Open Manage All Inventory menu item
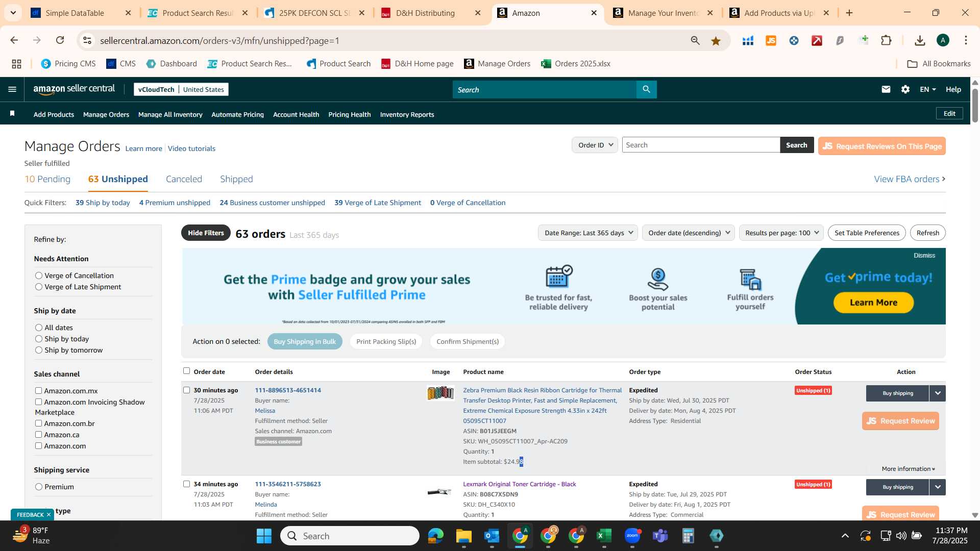Viewport: 980px width, 551px height. [170, 114]
